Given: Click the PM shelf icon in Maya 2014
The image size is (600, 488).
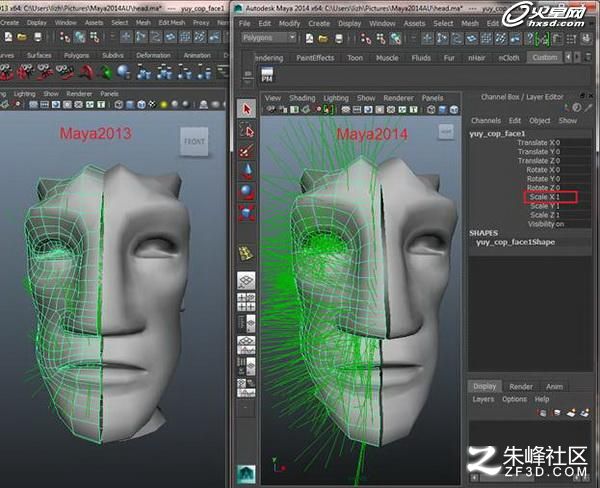Looking at the screenshot, I should (267, 75).
